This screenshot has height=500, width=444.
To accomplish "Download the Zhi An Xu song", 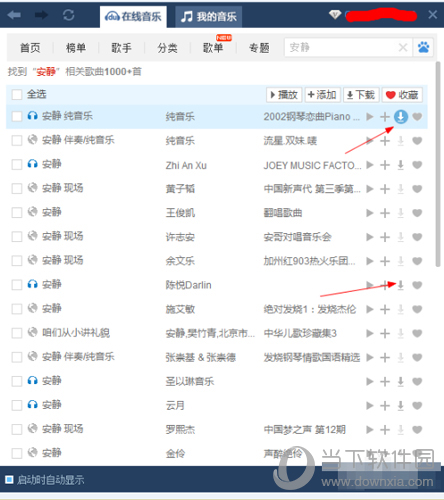I will pos(401,165).
